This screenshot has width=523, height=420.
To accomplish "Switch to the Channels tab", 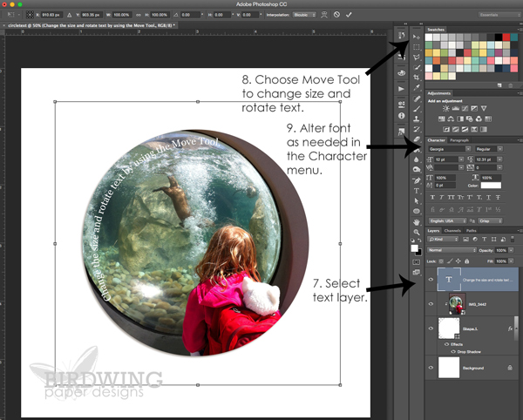I will [x=453, y=231].
